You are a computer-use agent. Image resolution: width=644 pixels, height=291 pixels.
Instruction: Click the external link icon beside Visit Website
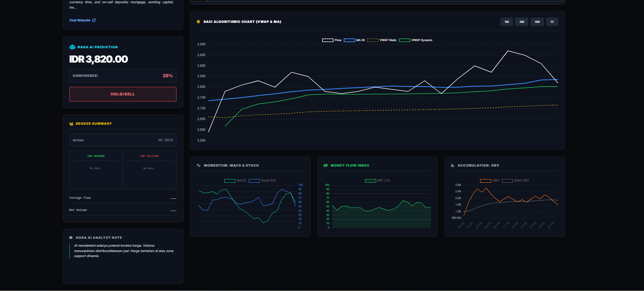tap(94, 20)
